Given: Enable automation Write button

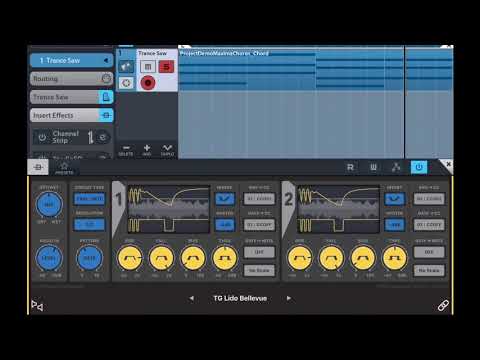Looking at the screenshot, I should coord(373,167).
